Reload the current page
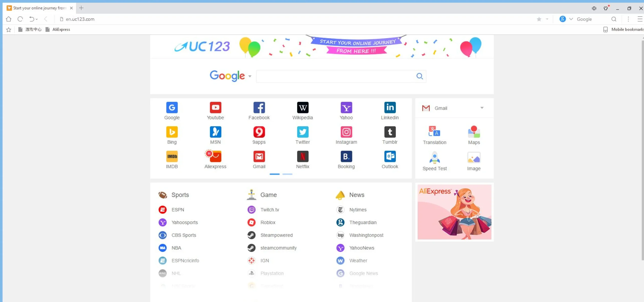644x302 pixels. click(x=20, y=19)
